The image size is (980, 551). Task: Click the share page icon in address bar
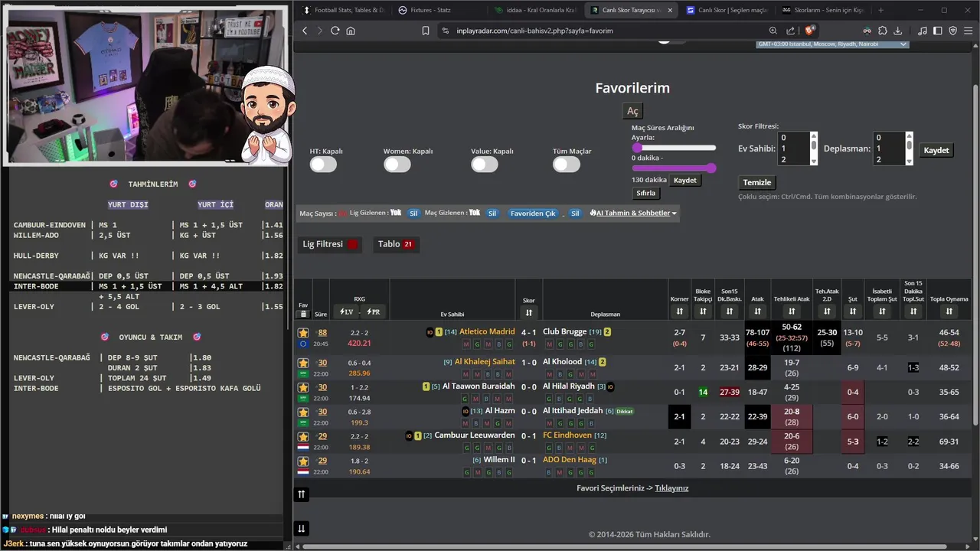[791, 31]
